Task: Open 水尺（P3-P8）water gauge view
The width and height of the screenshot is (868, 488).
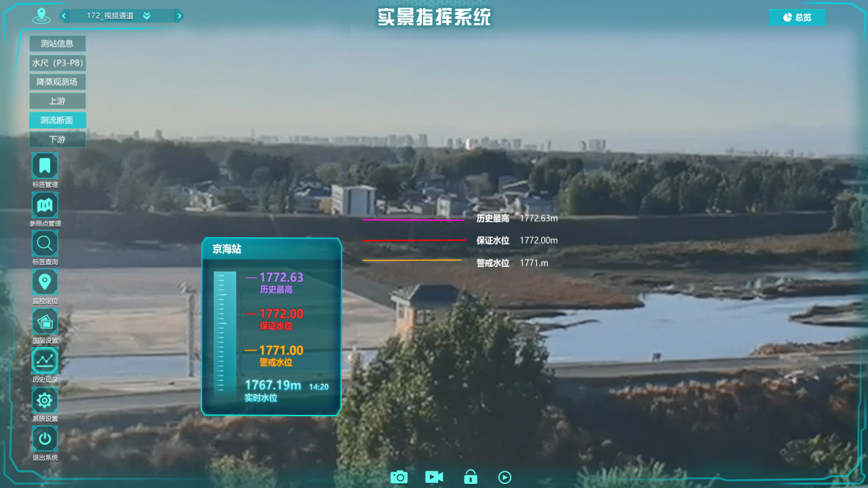Action: click(57, 62)
